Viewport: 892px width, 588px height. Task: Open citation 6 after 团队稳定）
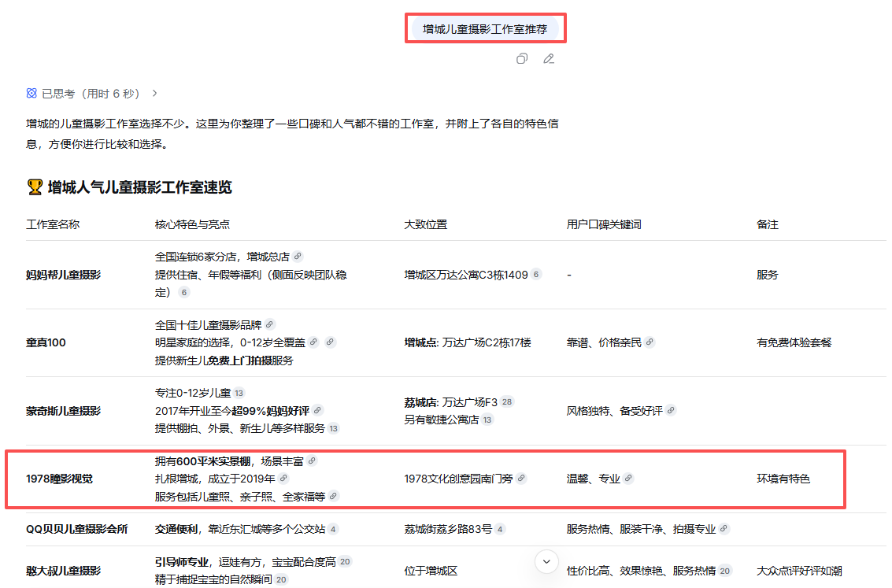tap(183, 292)
